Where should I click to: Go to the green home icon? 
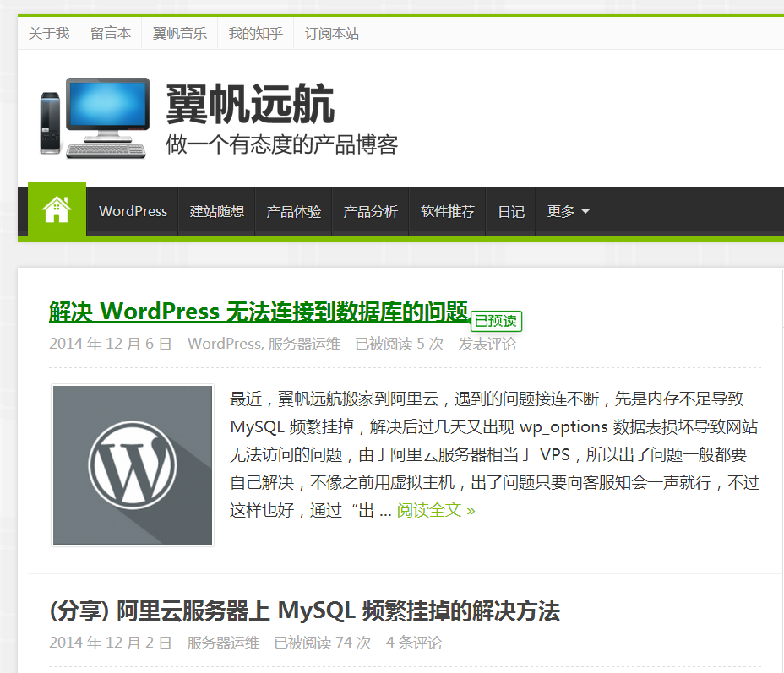[x=57, y=209]
